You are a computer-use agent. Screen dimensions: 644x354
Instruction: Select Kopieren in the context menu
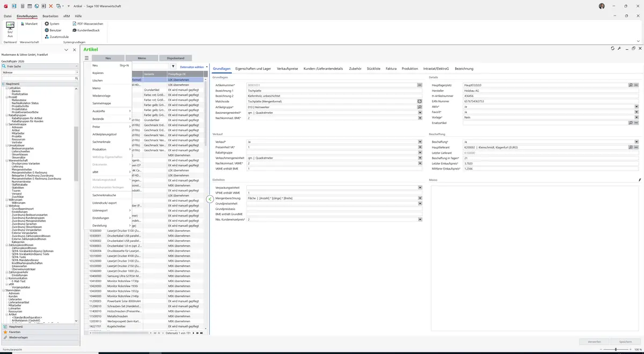tap(108, 73)
